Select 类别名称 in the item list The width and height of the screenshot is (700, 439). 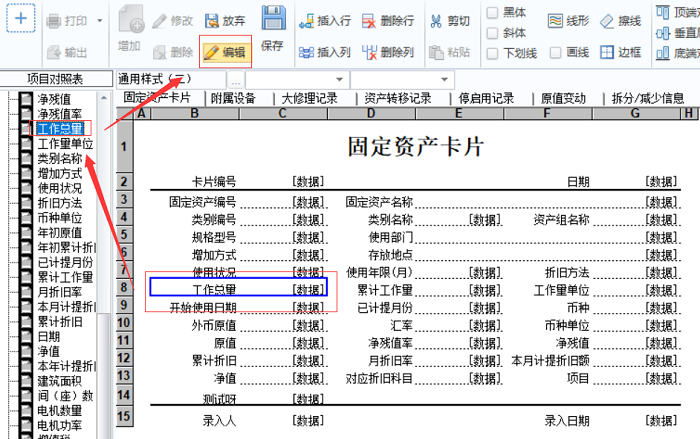pyautogui.click(x=60, y=158)
